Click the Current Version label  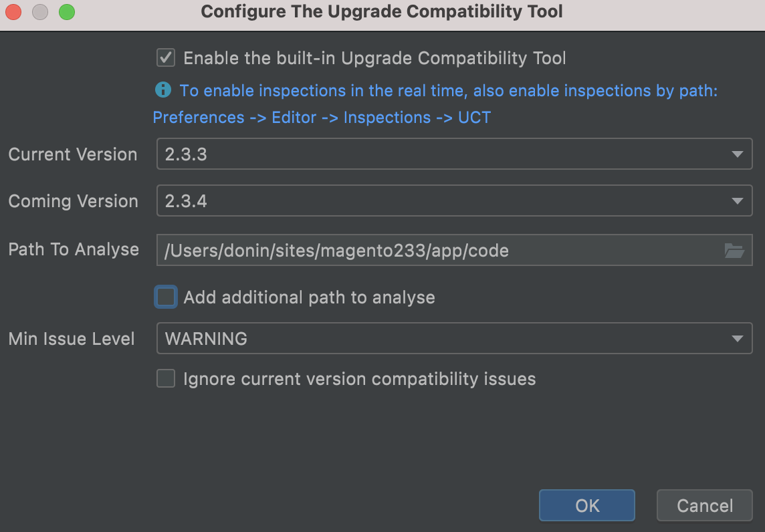click(73, 154)
